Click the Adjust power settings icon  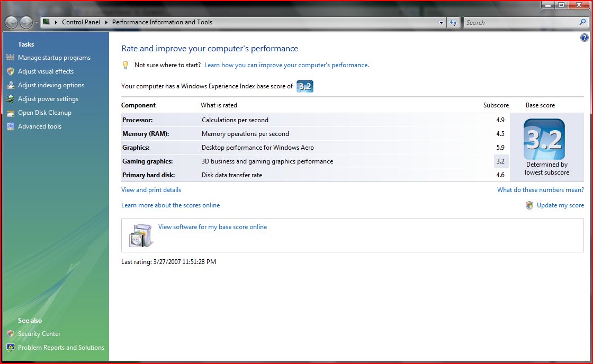(11, 99)
